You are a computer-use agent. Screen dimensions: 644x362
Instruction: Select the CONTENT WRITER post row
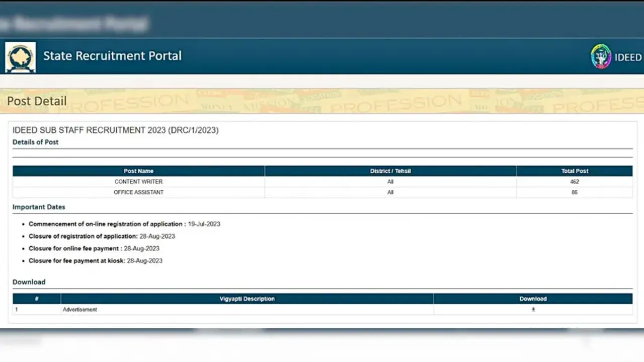(x=138, y=182)
